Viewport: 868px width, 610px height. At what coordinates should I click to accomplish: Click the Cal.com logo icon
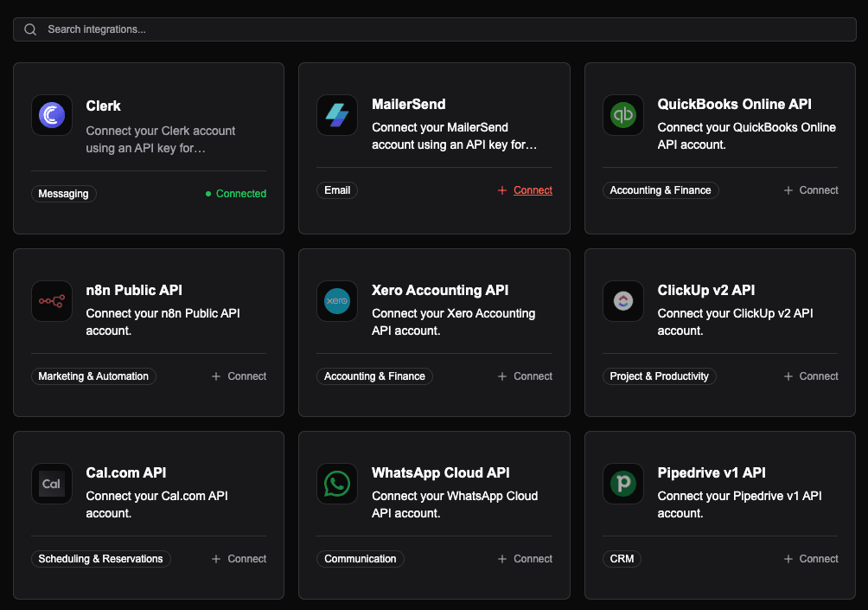[x=52, y=484]
